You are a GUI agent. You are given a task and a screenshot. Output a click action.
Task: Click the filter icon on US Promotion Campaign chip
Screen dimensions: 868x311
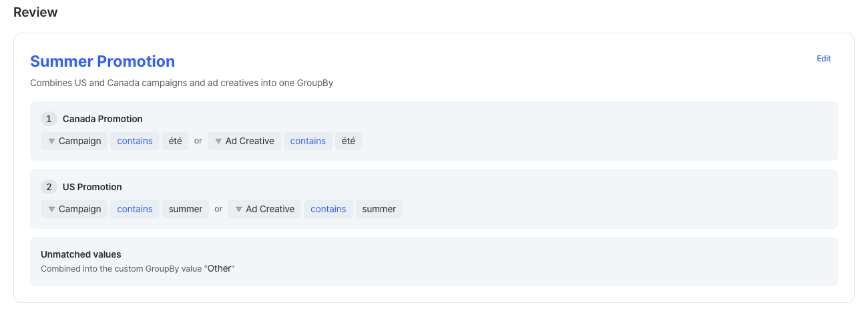coord(51,209)
